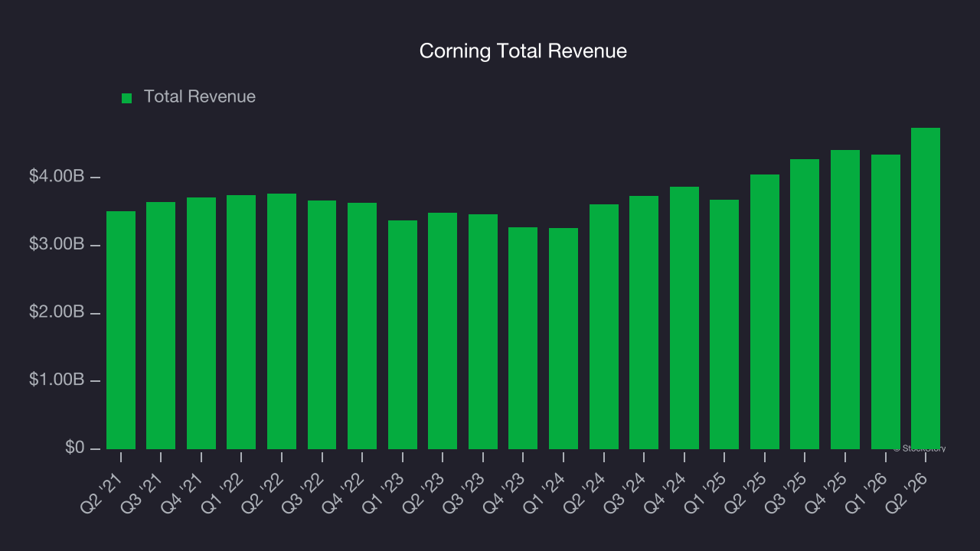Select the Q4 '24 revenue bar

click(x=684, y=318)
